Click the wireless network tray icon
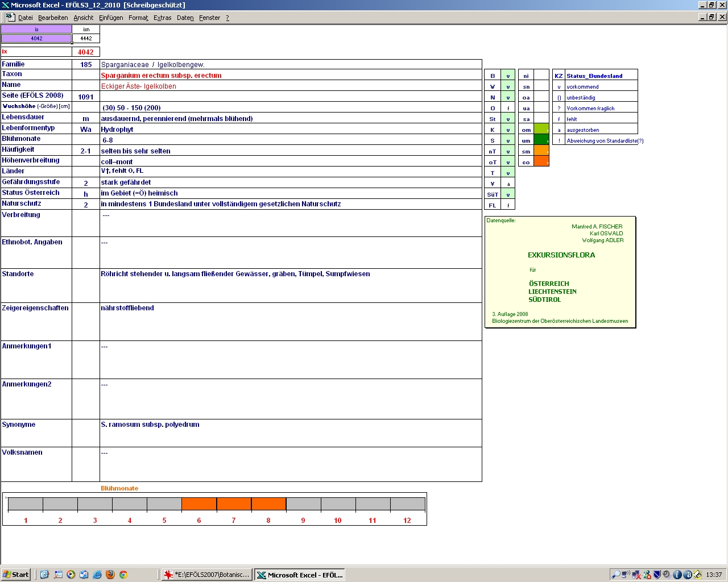728x582 pixels. tap(626, 575)
